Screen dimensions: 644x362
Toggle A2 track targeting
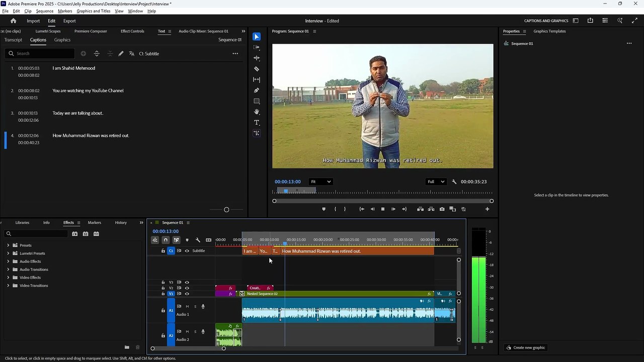pyautogui.click(x=171, y=335)
